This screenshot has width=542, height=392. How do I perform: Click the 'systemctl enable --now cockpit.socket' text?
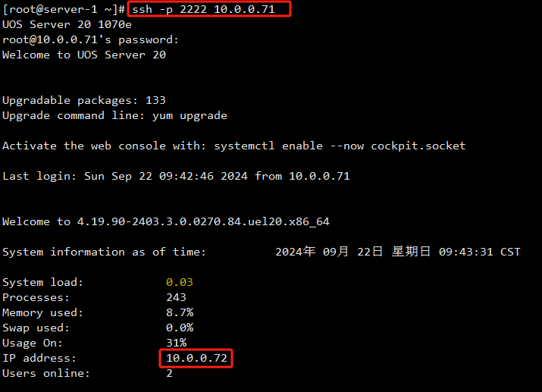click(340, 146)
